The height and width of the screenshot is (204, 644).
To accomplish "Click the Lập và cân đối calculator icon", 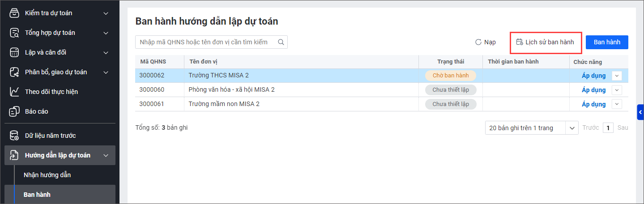I will click(x=14, y=52).
